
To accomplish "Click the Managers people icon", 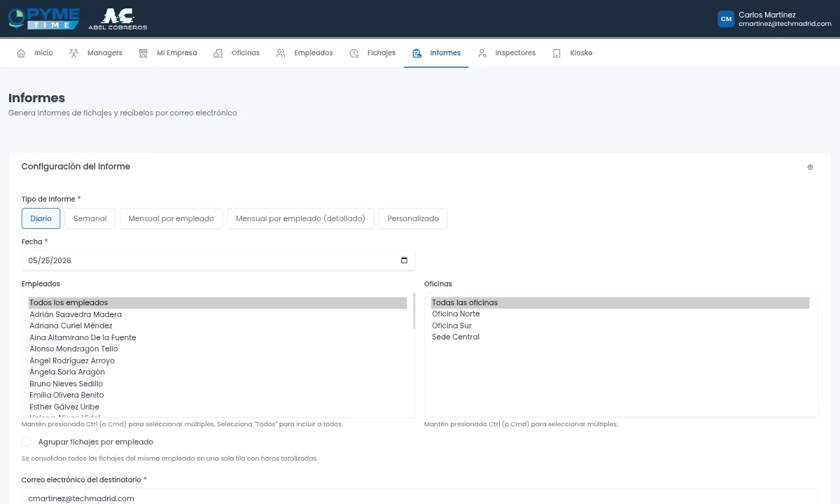I will pos(73,53).
